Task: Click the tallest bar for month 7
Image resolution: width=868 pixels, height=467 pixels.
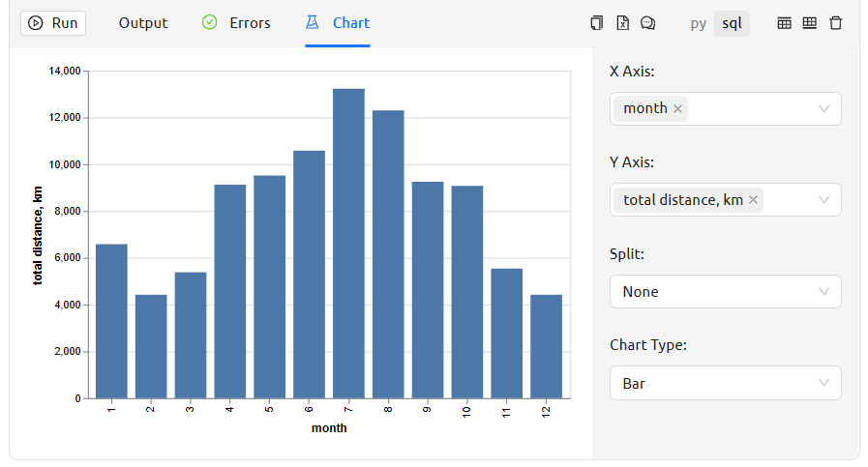Action: (348, 244)
